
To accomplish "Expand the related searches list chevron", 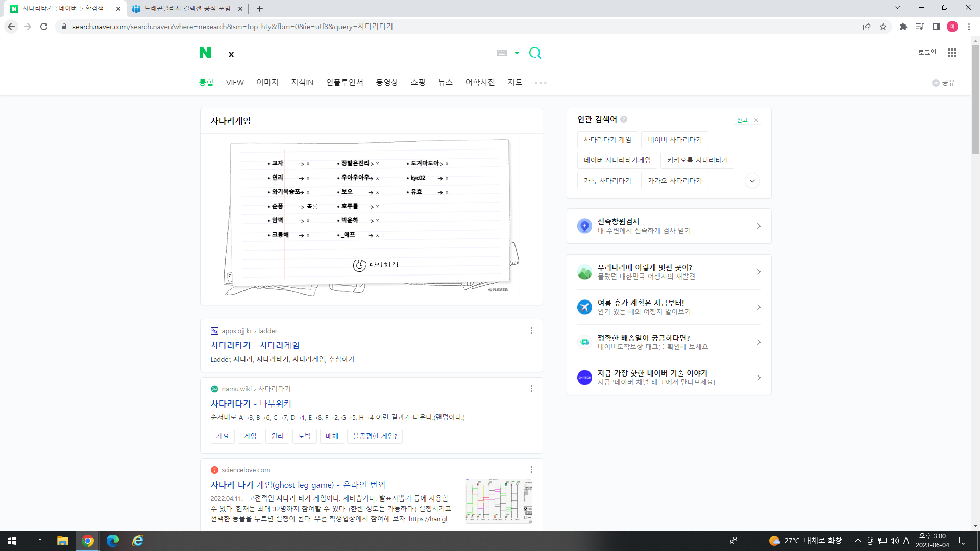I will tap(752, 181).
